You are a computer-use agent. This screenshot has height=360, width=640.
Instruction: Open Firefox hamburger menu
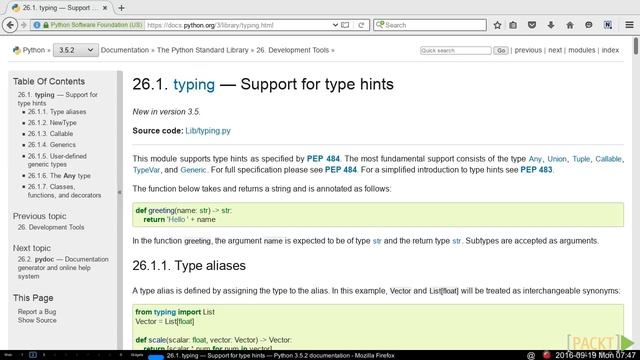point(629,25)
